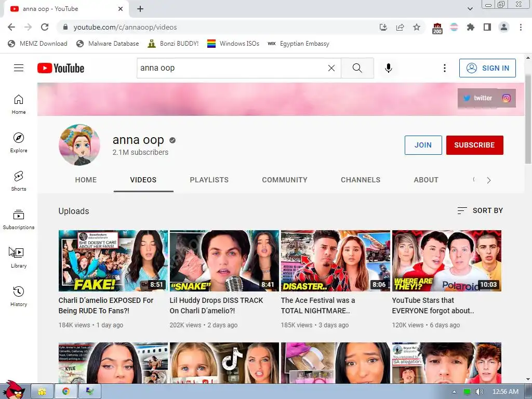532x399 pixels.
Task: Open Ace Festival DISASTER video thumbnail
Action: (335, 261)
